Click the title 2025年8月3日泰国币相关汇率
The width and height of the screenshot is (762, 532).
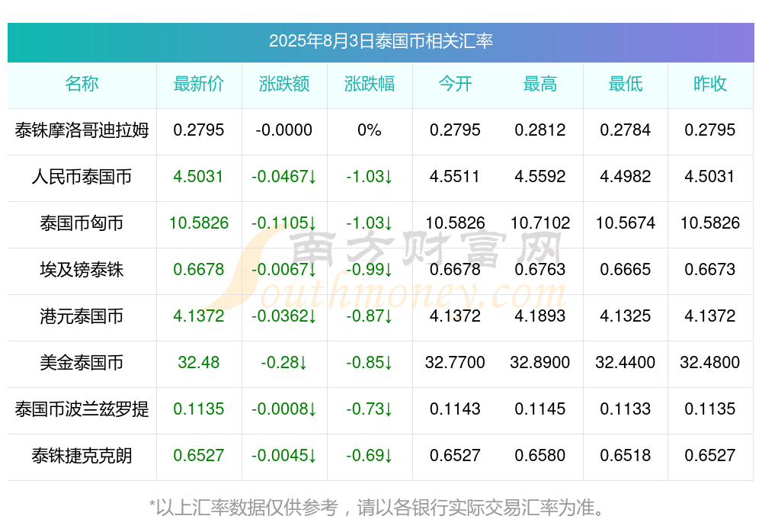click(381, 41)
